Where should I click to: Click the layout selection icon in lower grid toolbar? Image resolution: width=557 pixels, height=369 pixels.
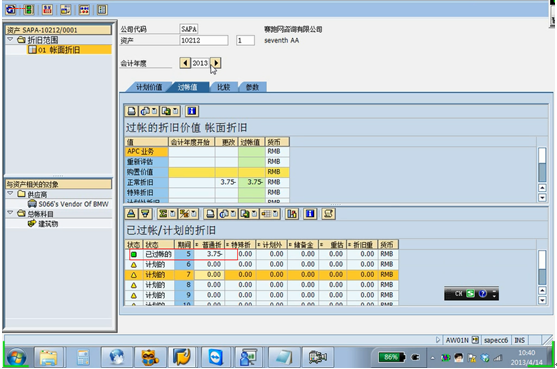tap(266, 214)
